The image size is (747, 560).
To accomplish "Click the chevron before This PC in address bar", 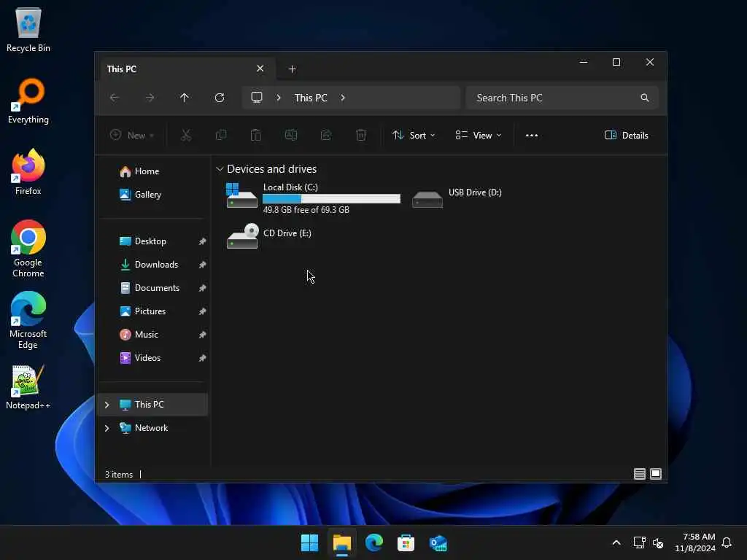I will pyautogui.click(x=279, y=98).
